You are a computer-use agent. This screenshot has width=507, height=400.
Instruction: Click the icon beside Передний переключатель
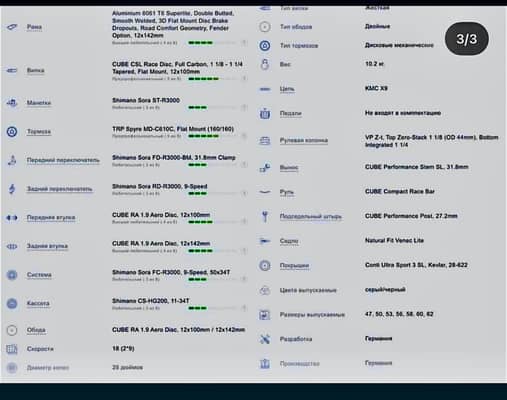click(x=12, y=160)
